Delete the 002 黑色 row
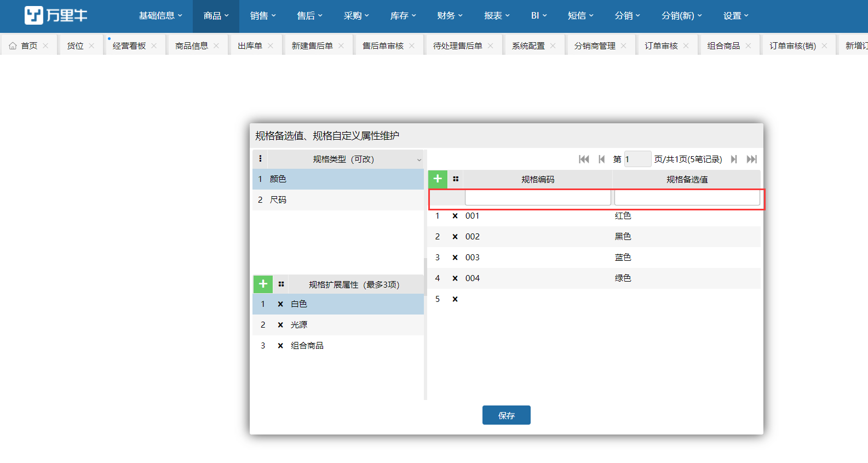 pos(455,237)
